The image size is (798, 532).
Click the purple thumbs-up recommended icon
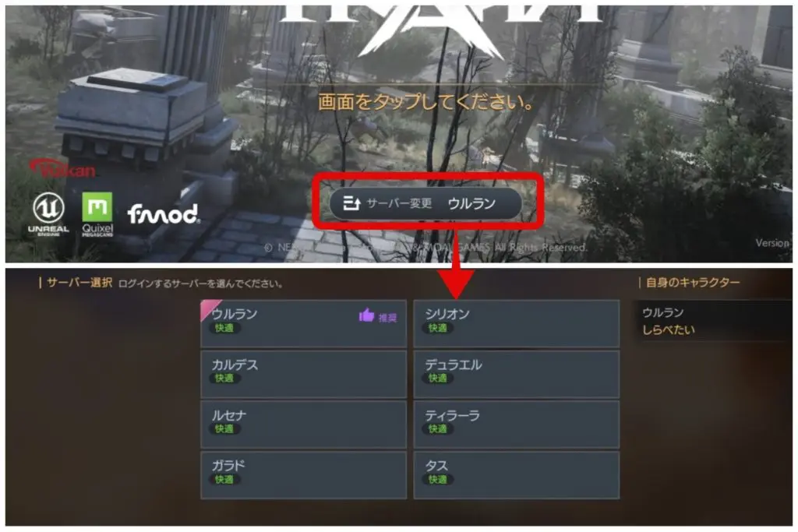coord(366,315)
